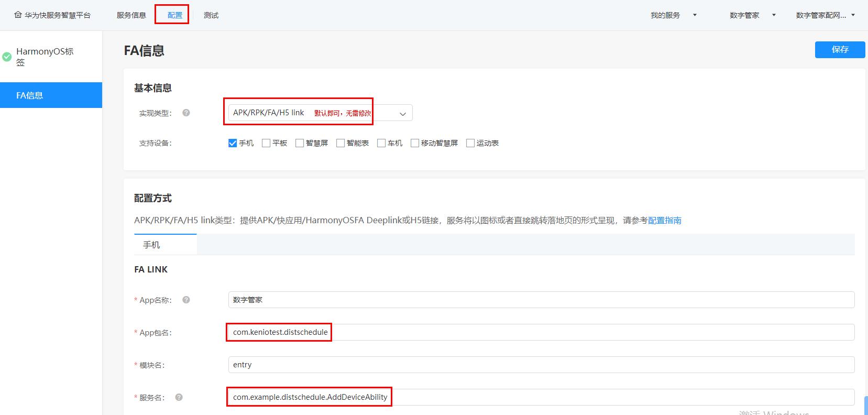Click the home icon beside 华为快服务智慧平台
The image size is (868, 415).
(18, 15)
